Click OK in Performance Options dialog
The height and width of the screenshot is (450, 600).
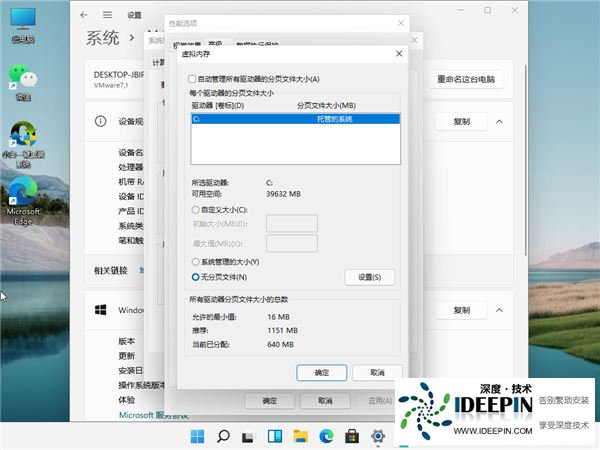click(x=269, y=401)
